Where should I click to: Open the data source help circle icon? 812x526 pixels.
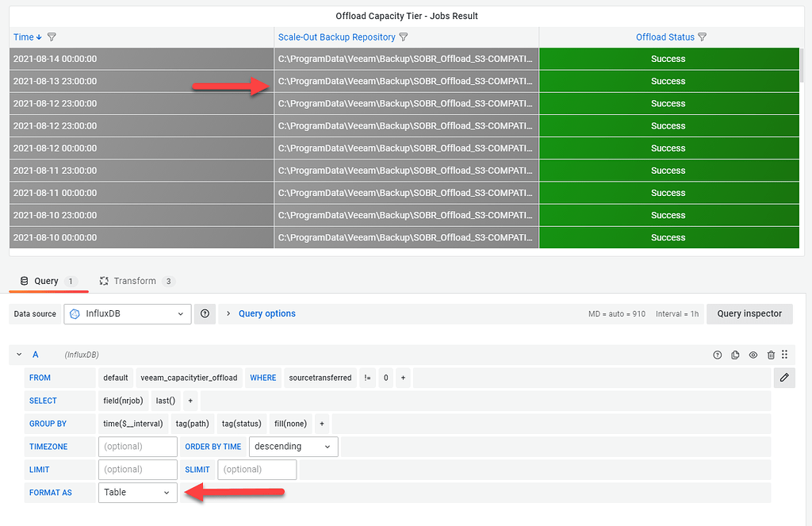pyautogui.click(x=205, y=313)
